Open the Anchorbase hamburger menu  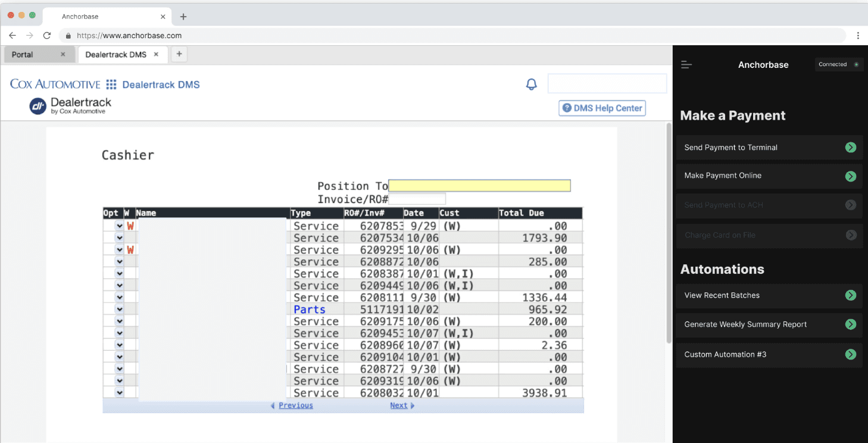pos(686,65)
